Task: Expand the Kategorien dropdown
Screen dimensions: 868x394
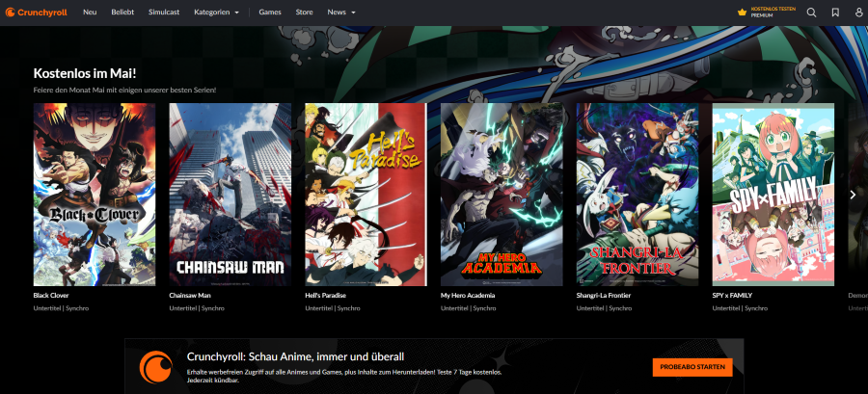Action: pyautogui.click(x=216, y=13)
